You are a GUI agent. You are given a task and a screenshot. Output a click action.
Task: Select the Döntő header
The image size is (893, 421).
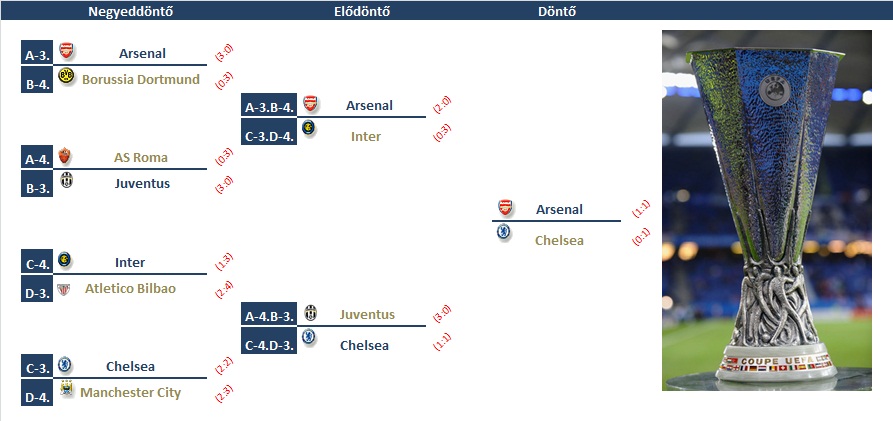click(557, 11)
